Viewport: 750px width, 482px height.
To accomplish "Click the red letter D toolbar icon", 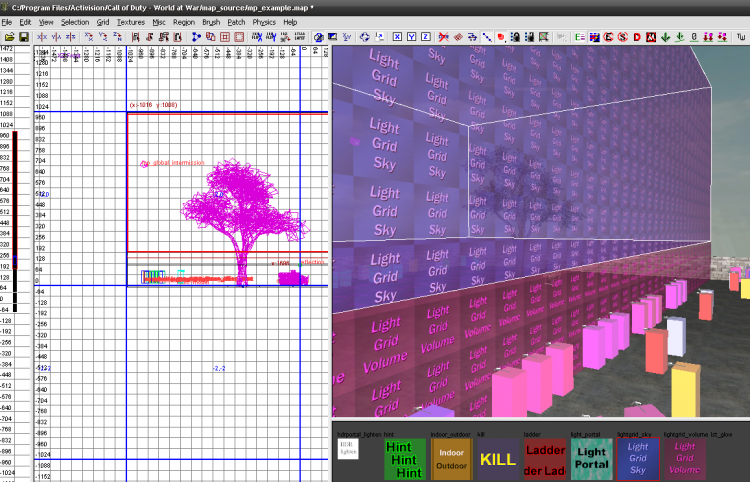I will click(x=636, y=37).
